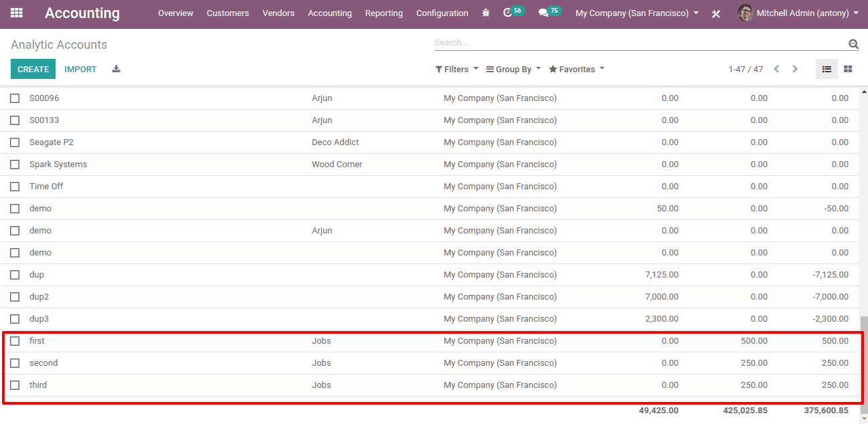Select checkbox for S00133 row
868x424 pixels.
click(15, 120)
